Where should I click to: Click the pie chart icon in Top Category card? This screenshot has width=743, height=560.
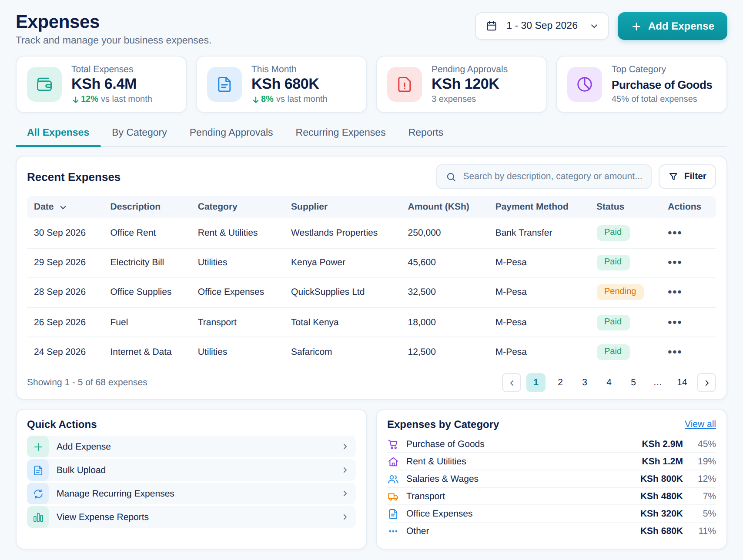(585, 84)
